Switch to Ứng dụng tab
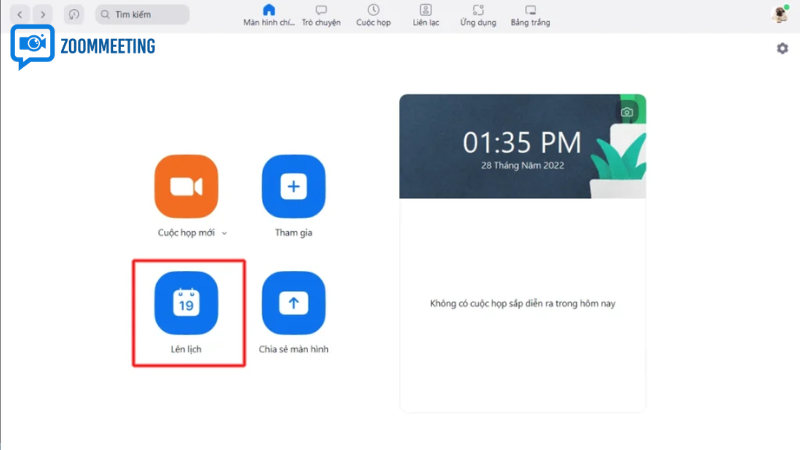Screen dimensions: 800x450 tap(478, 15)
